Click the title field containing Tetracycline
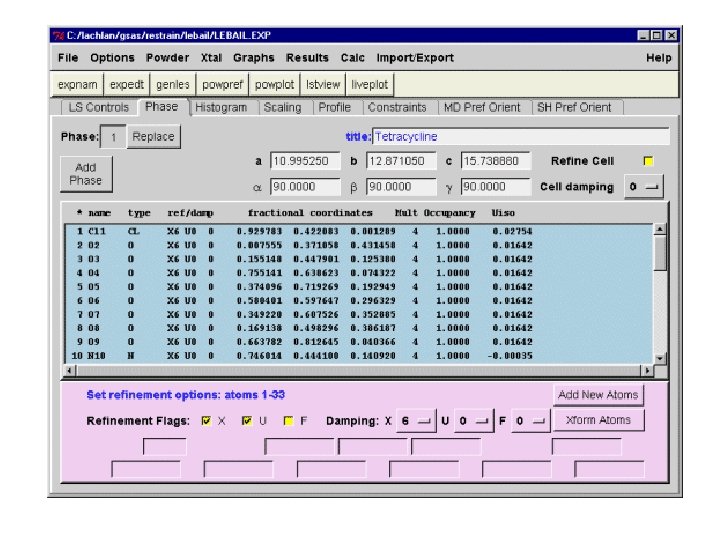 (521, 137)
